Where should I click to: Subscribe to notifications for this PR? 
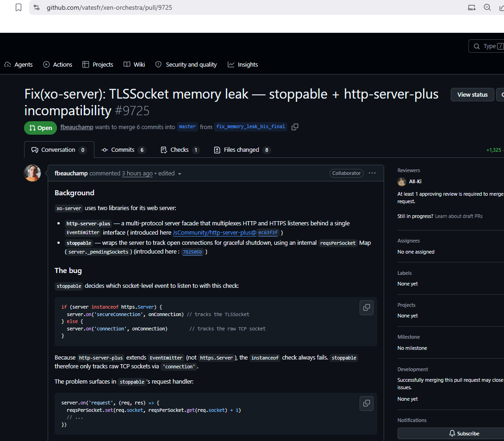click(463, 433)
